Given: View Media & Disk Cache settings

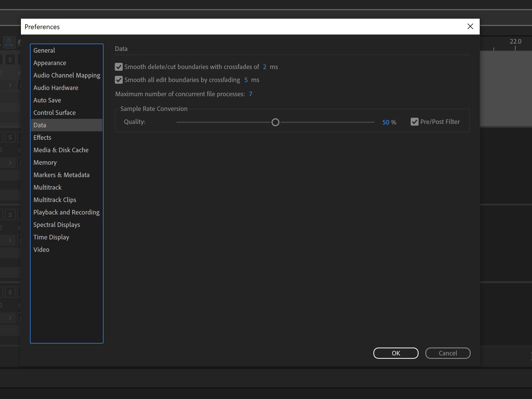Looking at the screenshot, I should coord(61,150).
